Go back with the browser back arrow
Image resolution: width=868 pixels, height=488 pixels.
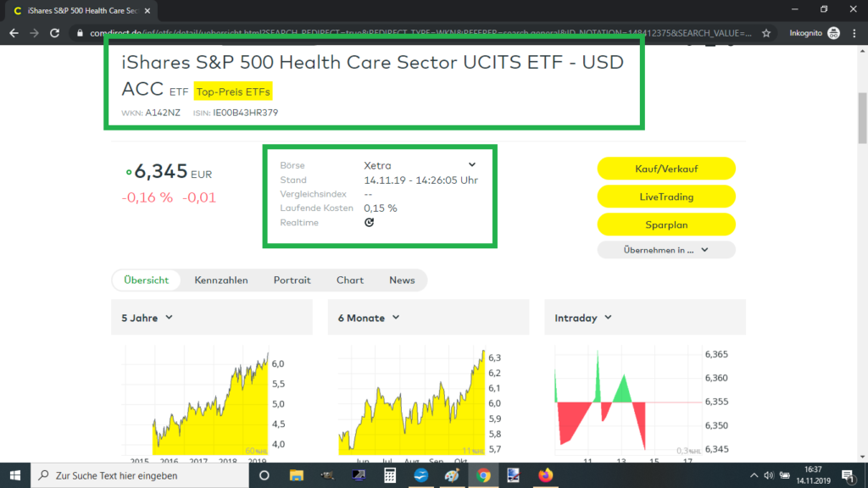pyautogui.click(x=14, y=33)
